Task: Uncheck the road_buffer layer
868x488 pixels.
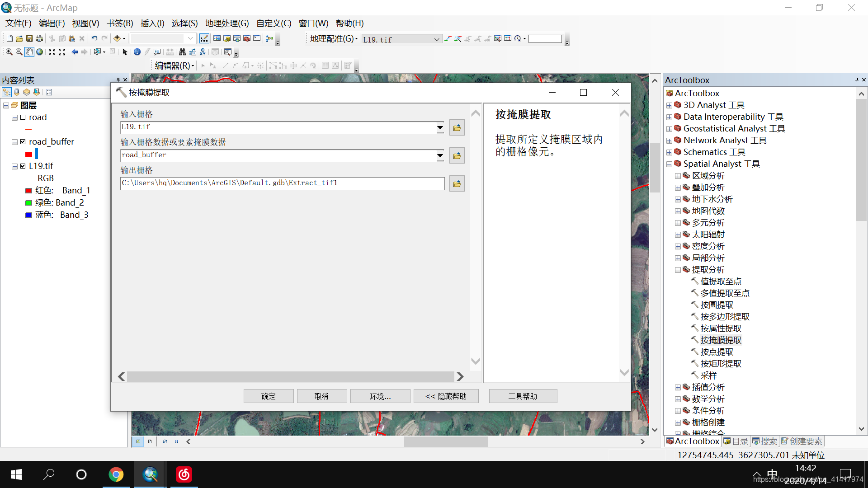Action: click(x=23, y=142)
